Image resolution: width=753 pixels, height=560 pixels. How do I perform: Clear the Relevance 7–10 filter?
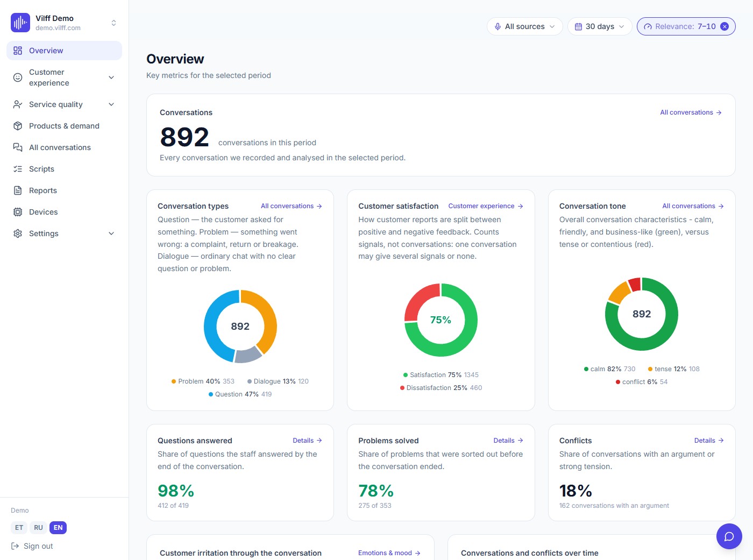click(x=724, y=26)
